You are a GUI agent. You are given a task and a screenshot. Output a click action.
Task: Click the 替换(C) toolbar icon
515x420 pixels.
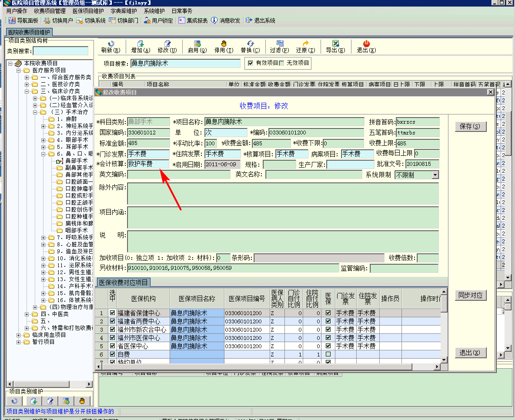pos(250,44)
